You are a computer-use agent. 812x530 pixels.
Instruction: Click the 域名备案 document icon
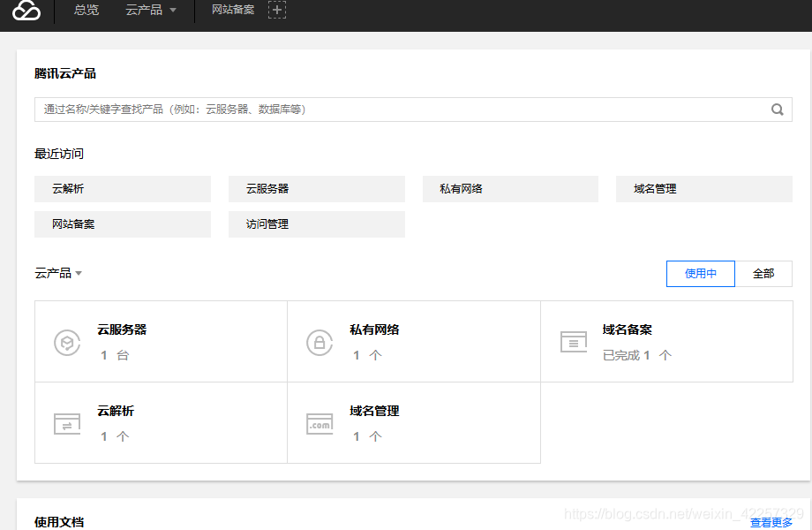click(574, 342)
